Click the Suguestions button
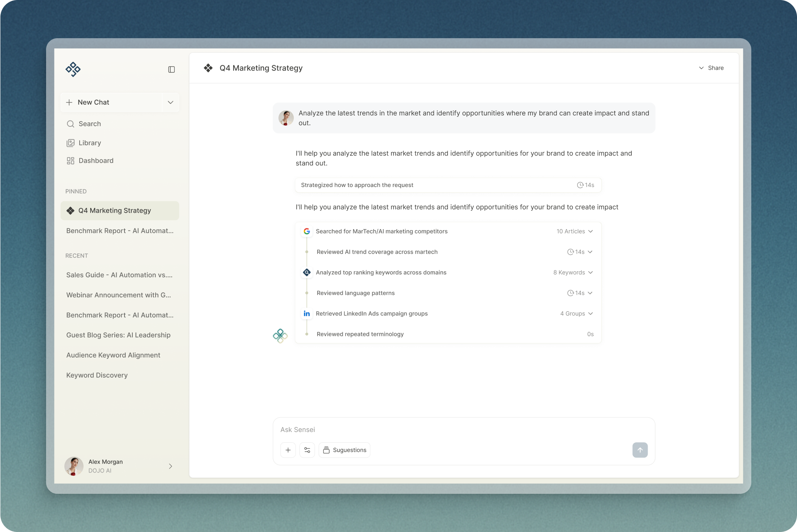This screenshot has width=797, height=532. pyautogui.click(x=344, y=450)
